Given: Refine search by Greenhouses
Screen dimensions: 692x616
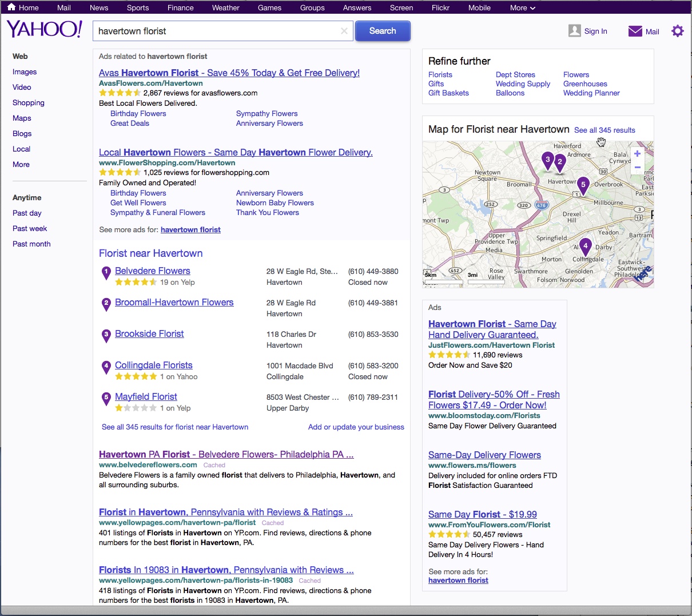Looking at the screenshot, I should pos(585,84).
